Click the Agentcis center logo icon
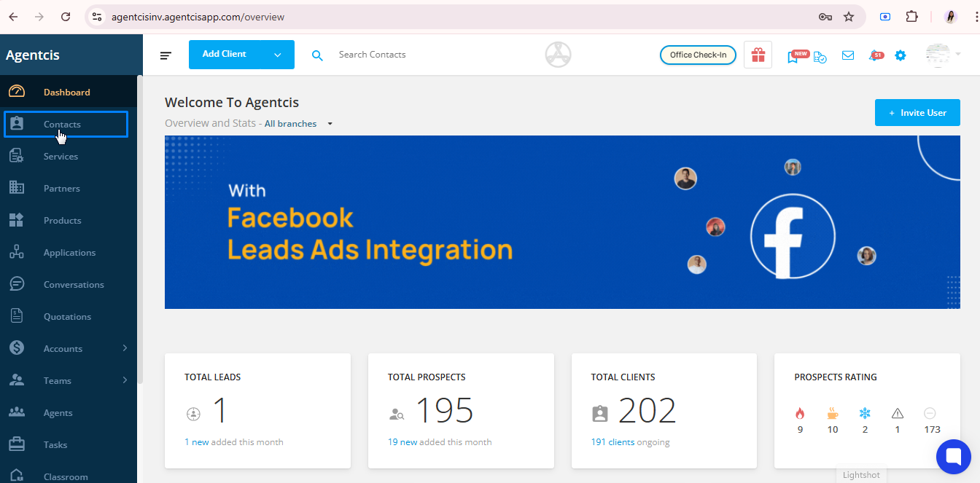980x483 pixels. 558,54
